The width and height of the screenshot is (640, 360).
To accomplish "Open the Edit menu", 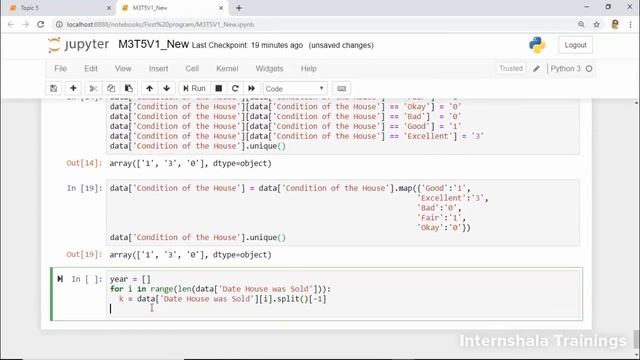I will click(x=91, y=69).
